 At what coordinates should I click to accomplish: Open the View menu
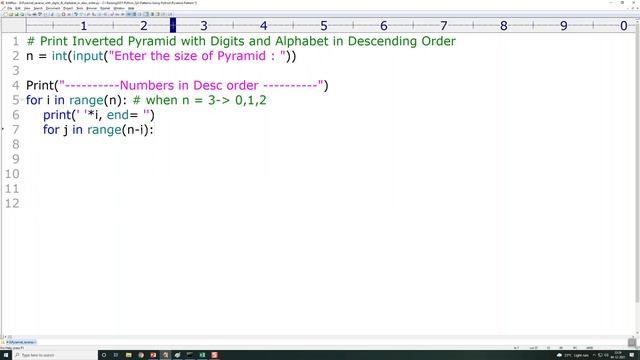click(x=27, y=8)
